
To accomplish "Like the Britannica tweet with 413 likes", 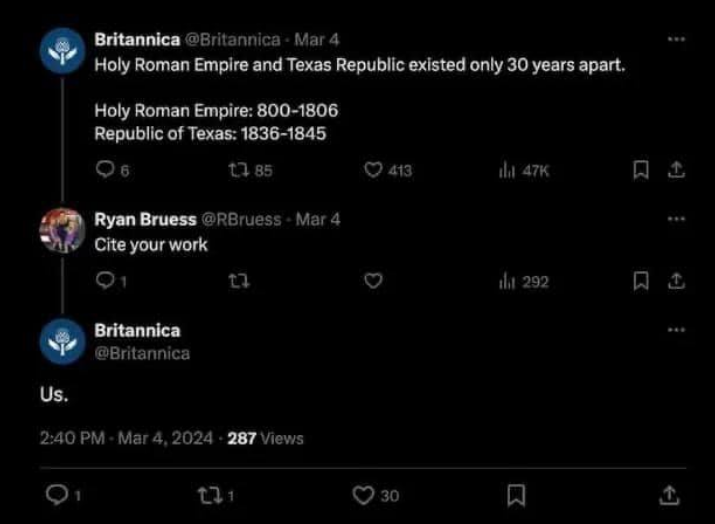I will coord(375,171).
